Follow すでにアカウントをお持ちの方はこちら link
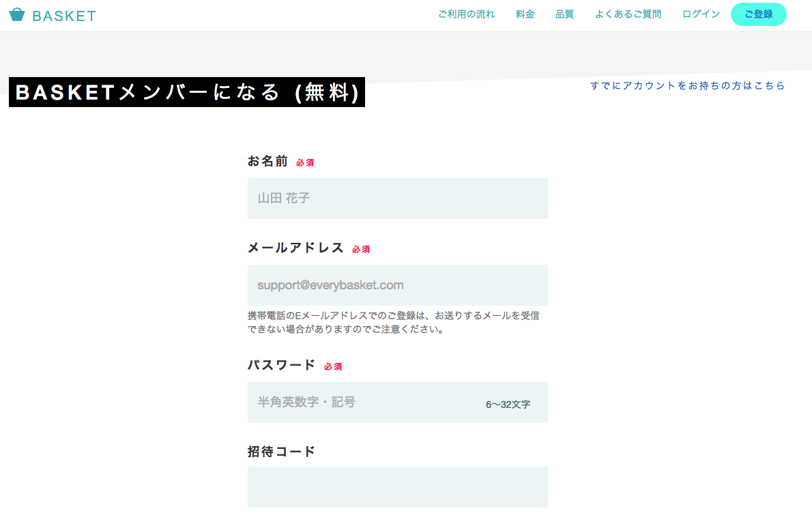Screen dimensions: 812x528 coord(688,86)
